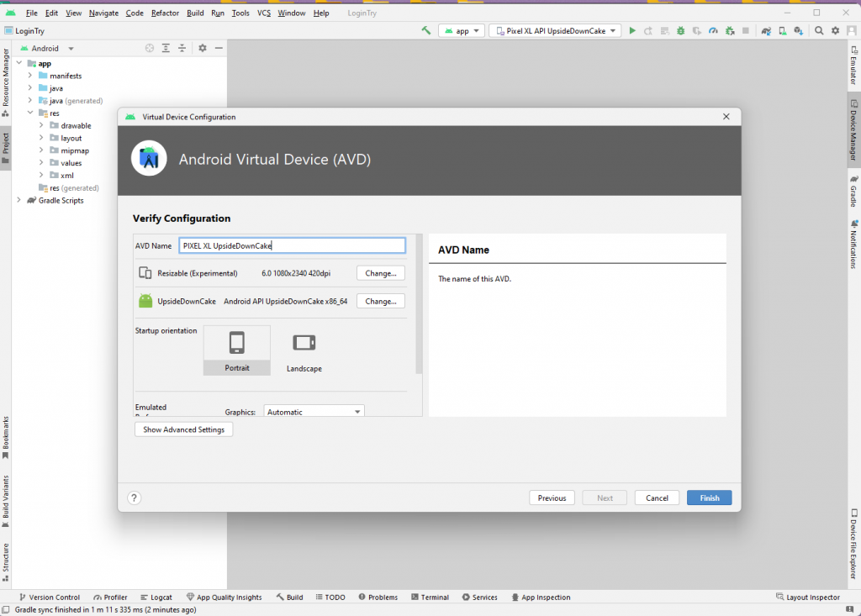
Task: Open the Navigate menu
Action: coord(103,13)
